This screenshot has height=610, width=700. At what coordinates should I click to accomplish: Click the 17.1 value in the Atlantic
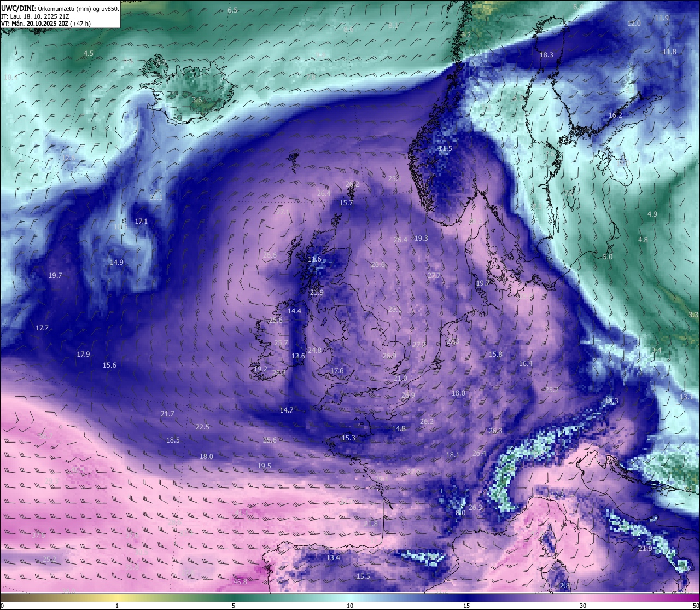point(141,221)
